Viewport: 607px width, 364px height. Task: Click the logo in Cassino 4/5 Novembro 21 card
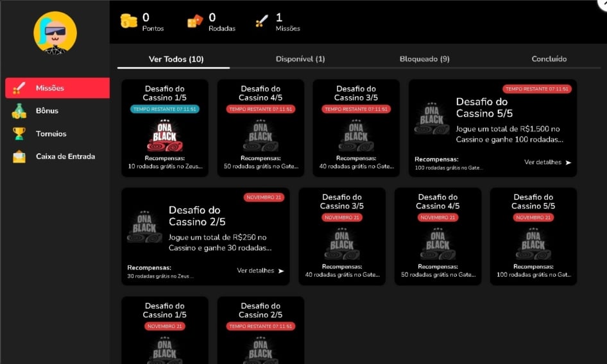coord(438,244)
